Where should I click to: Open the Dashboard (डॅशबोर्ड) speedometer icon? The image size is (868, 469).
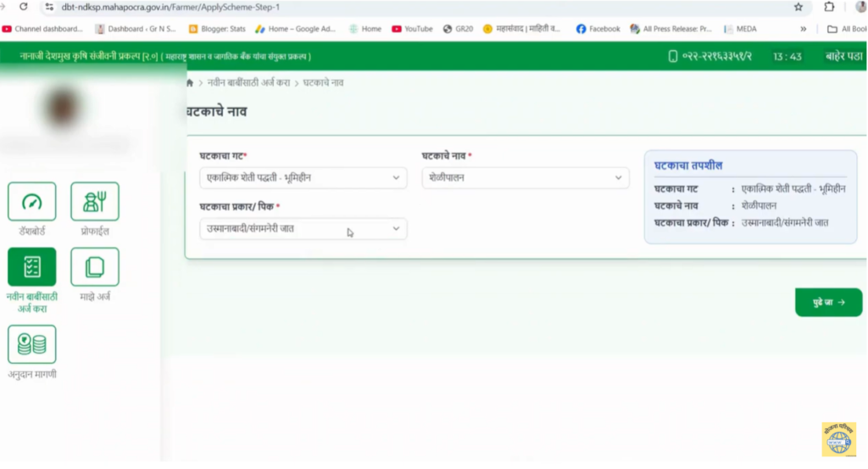point(31,202)
